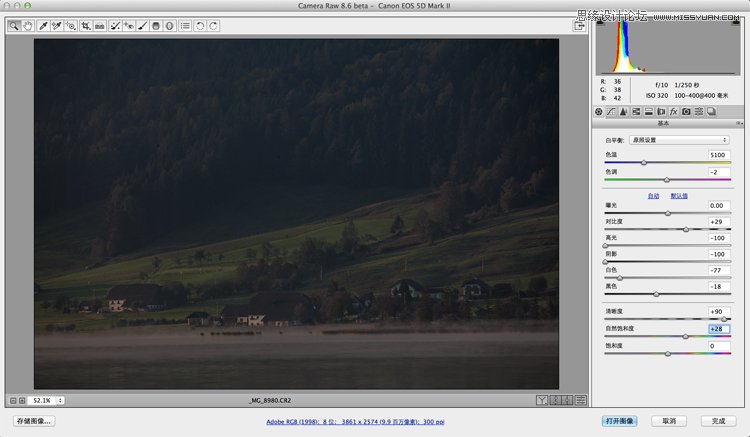
Task: Click the Clarity (清晰度) slider handle
Action: point(724,319)
